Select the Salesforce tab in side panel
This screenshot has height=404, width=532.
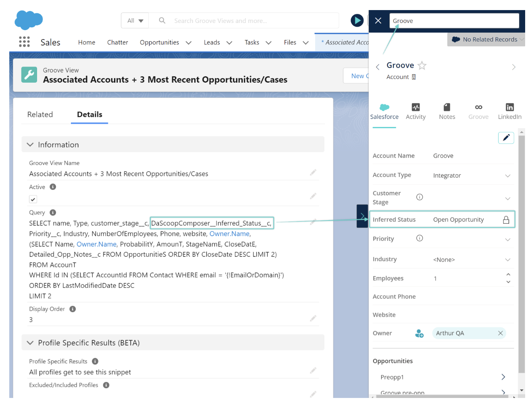click(384, 112)
